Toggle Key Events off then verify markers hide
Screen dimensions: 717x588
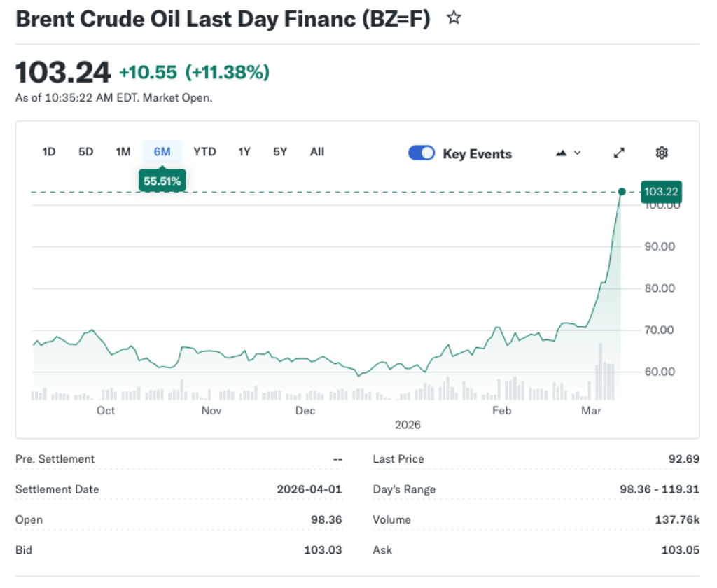point(421,153)
